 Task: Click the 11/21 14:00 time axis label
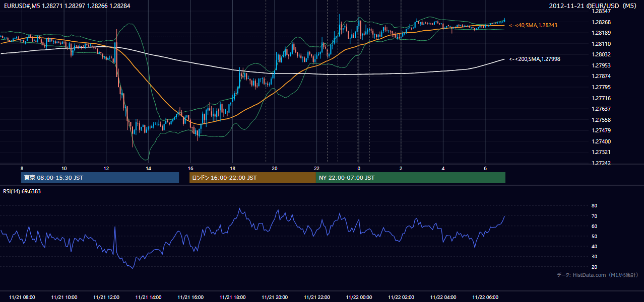[148, 297]
